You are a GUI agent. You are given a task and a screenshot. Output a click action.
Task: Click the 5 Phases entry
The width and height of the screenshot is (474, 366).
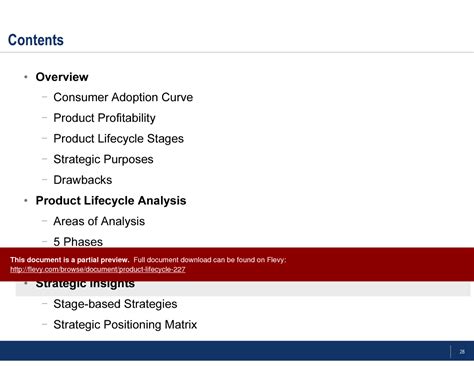pos(78,242)
